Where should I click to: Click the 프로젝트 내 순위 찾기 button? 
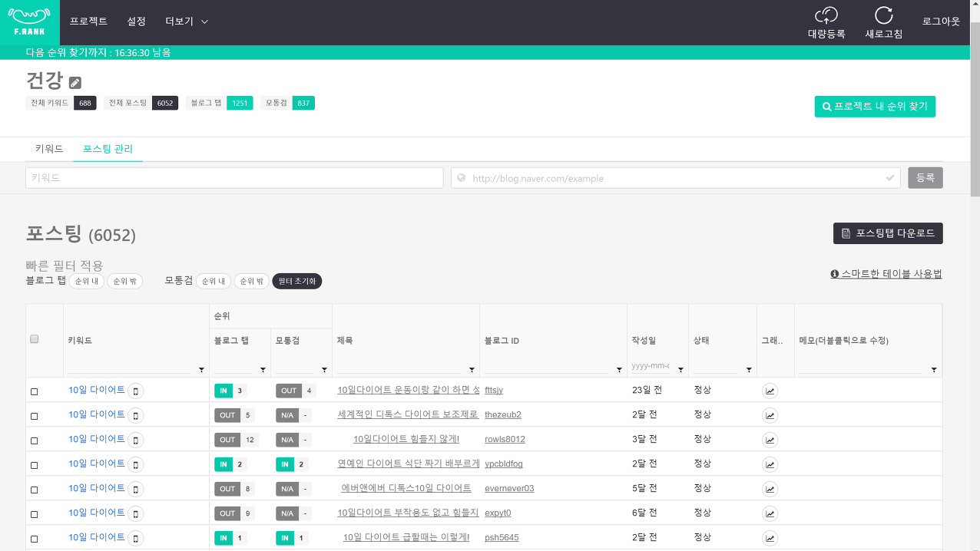[875, 107]
